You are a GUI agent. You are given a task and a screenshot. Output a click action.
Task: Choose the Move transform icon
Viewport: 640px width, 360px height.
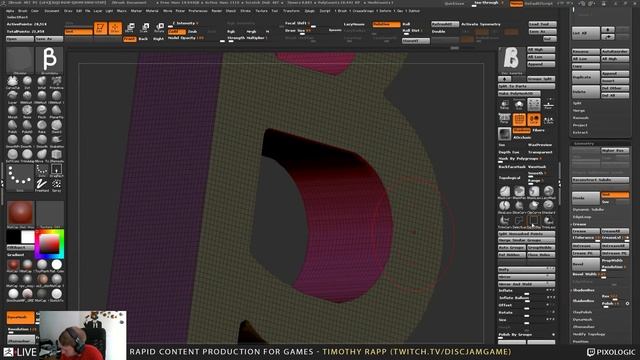130,28
